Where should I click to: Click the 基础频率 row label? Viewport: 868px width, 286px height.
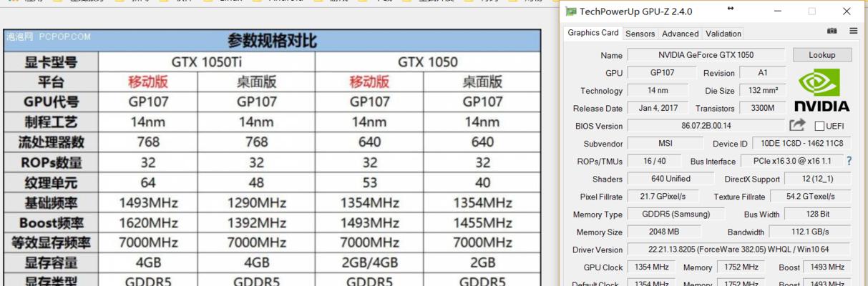tap(51, 203)
